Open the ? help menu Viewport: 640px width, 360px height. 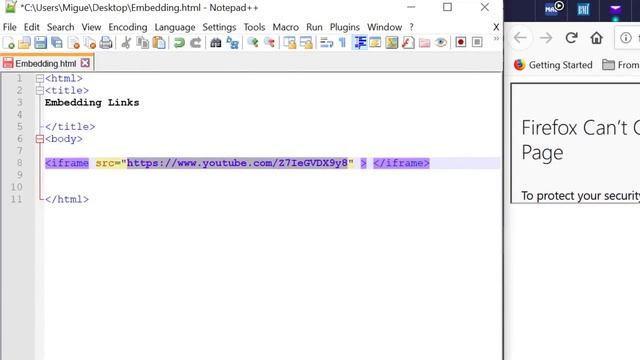pyautogui.click(x=411, y=27)
